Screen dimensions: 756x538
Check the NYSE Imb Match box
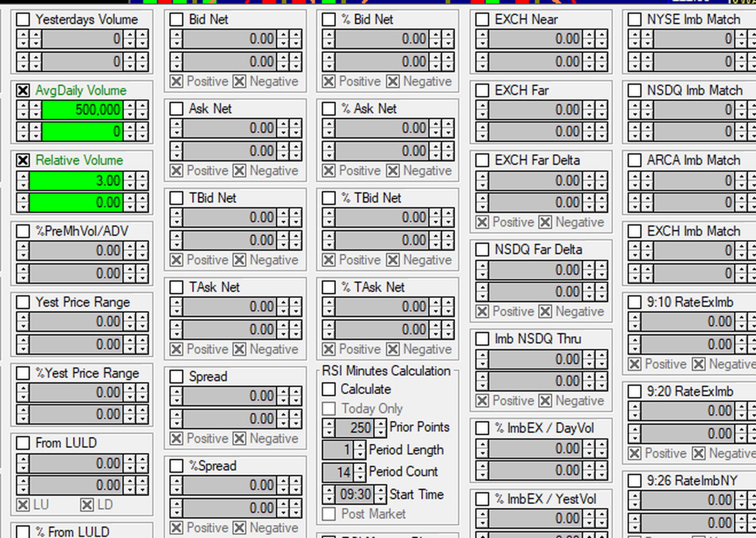[x=635, y=19]
